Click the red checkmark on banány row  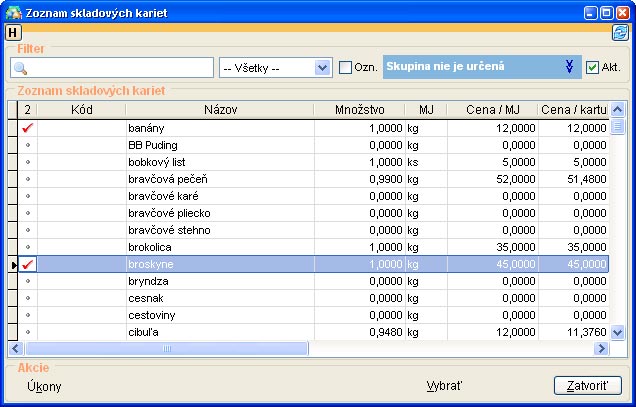pyautogui.click(x=28, y=128)
